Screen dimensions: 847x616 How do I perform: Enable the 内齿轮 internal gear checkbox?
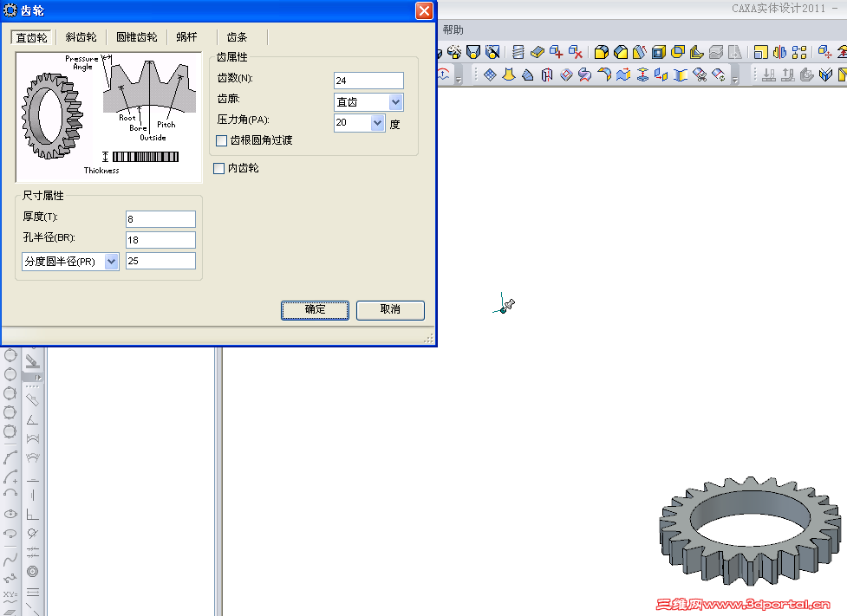click(219, 168)
